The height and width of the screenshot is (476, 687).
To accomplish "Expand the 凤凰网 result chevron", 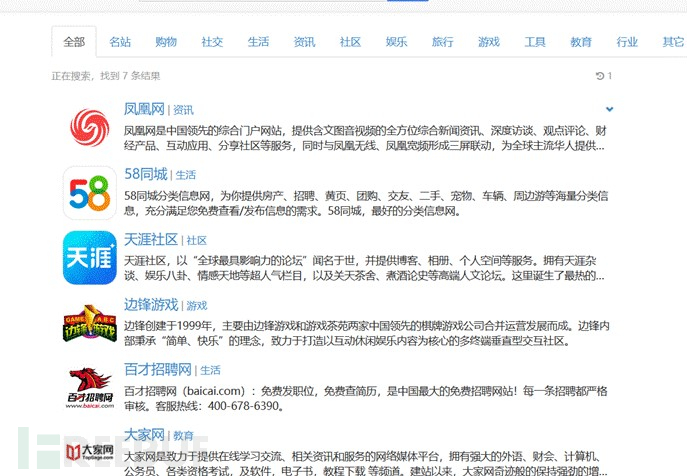I will pos(609,109).
